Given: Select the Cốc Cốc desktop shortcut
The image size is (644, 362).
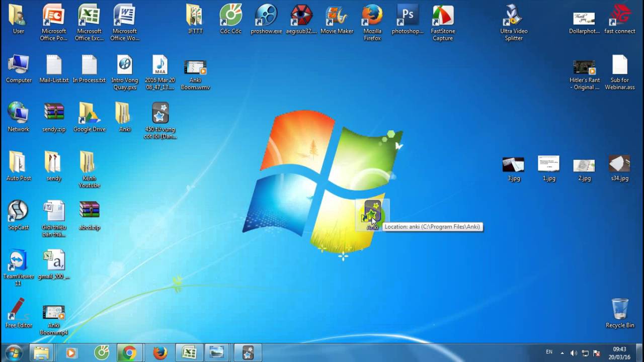Looking at the screenshot, I should (231, 19).
